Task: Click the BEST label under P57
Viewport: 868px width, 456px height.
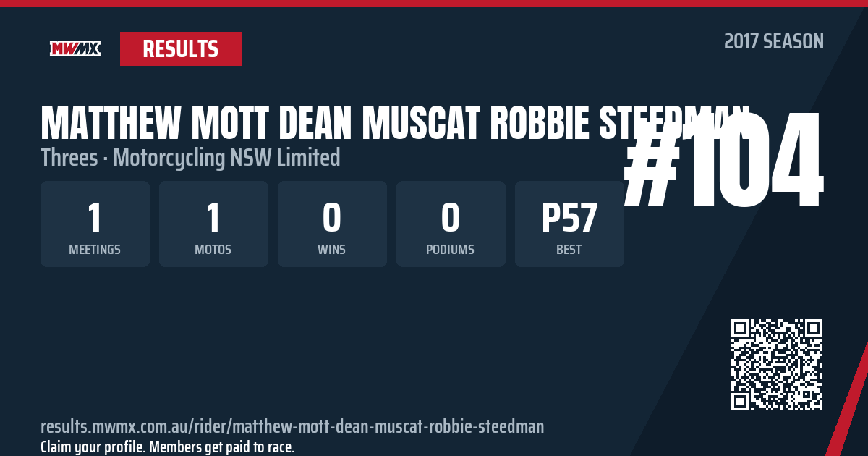Action: tap(569, 250)
